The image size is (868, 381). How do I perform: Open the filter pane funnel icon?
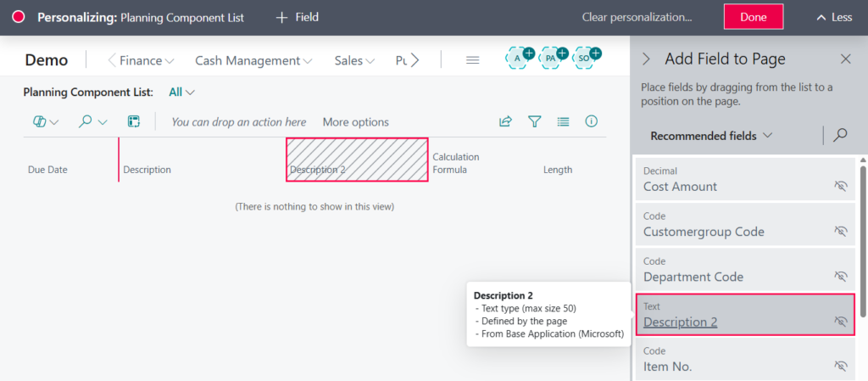click(534, 121)
